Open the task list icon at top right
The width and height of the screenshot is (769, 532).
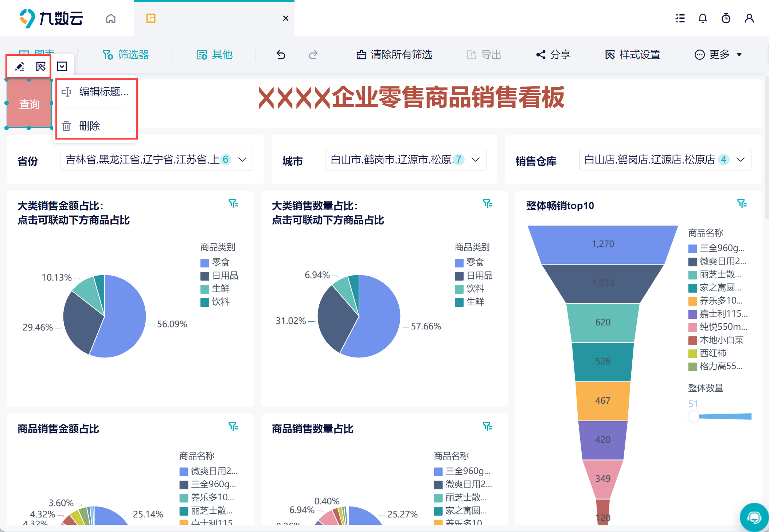[680, 18]
